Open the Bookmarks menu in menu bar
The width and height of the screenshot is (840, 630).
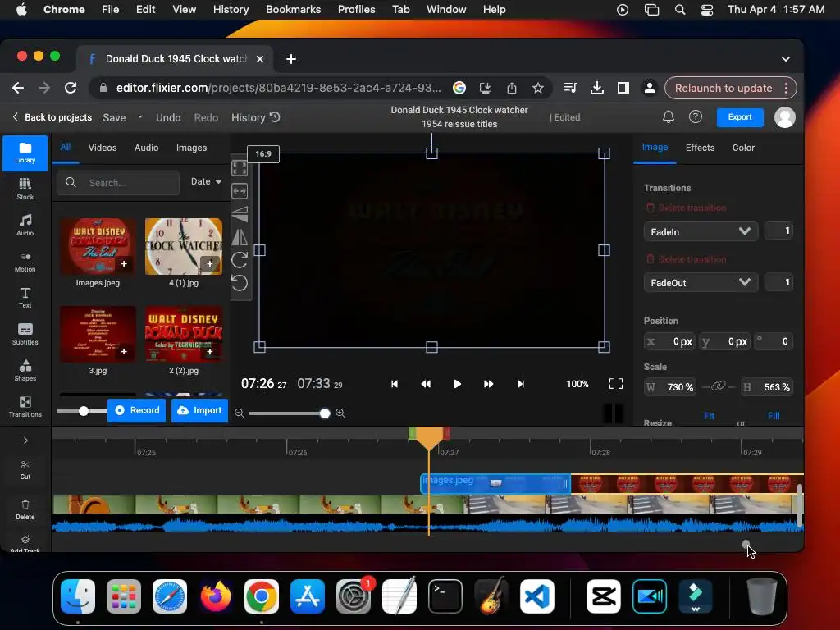click(x=293, y=10)
